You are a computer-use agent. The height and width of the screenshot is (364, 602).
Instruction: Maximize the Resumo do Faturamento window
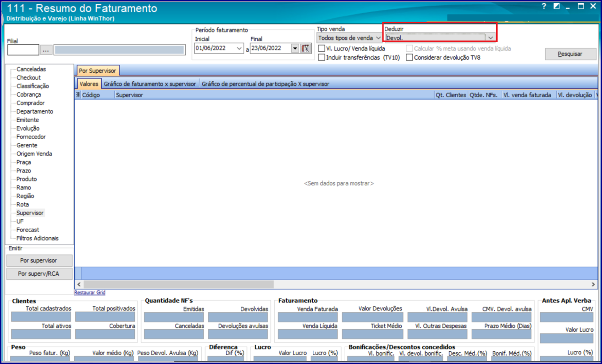pos(581,6)
